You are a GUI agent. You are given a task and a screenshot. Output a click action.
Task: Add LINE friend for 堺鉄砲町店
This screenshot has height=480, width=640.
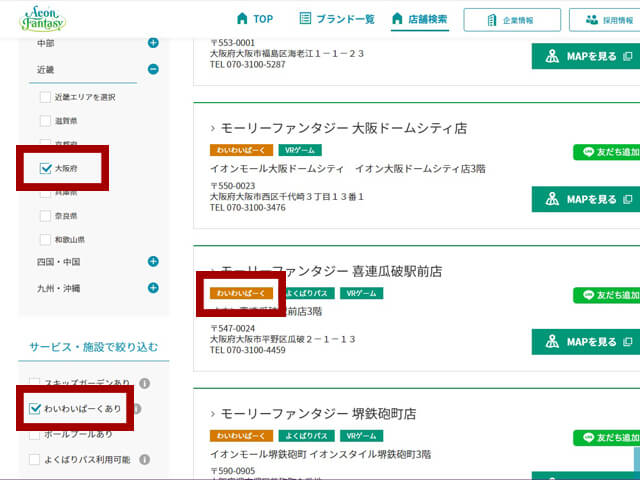click(x=607, y=438)
